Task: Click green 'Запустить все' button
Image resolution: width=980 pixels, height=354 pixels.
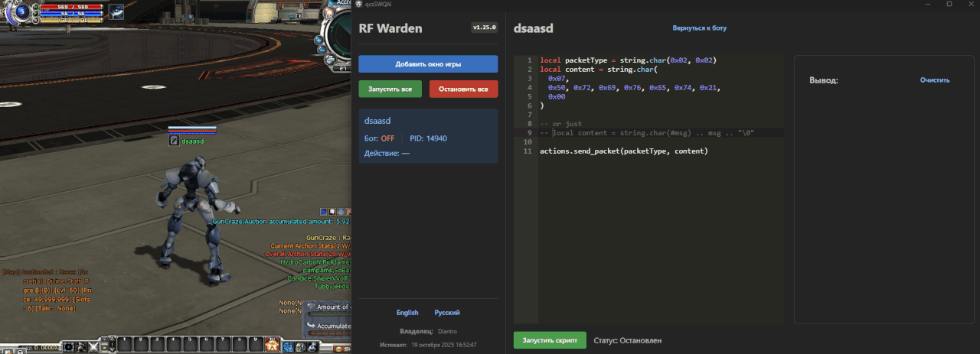Action: click(390, 89)
